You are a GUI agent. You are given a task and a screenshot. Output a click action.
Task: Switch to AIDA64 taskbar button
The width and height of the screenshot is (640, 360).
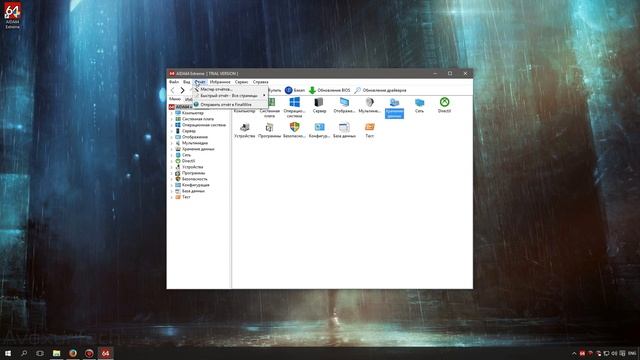point(105,353)
